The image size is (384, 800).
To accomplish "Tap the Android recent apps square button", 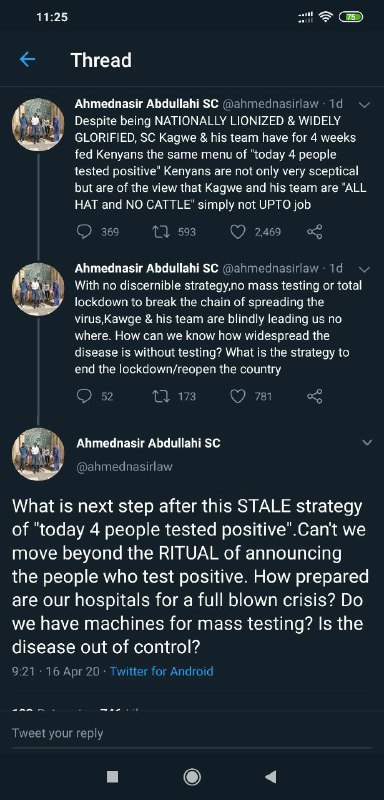I will (x=112, y=777).
